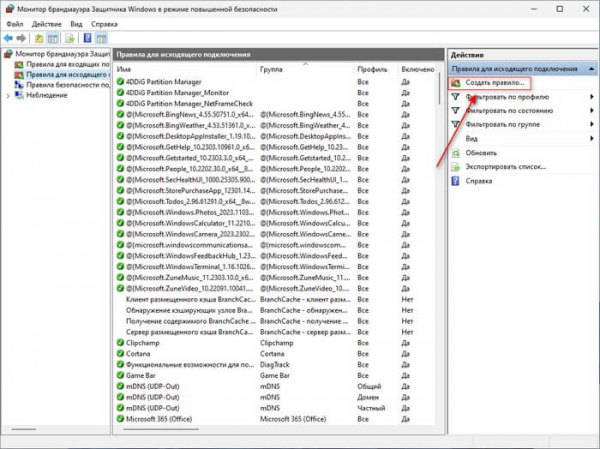
Task: Select the 4DDiG Partition Manager_NetFrameCheck rule
Action: pos(275,103)
